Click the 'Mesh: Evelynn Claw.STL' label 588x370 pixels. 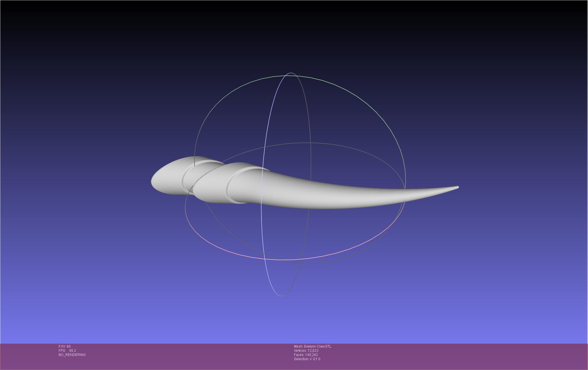coord(313,346)
